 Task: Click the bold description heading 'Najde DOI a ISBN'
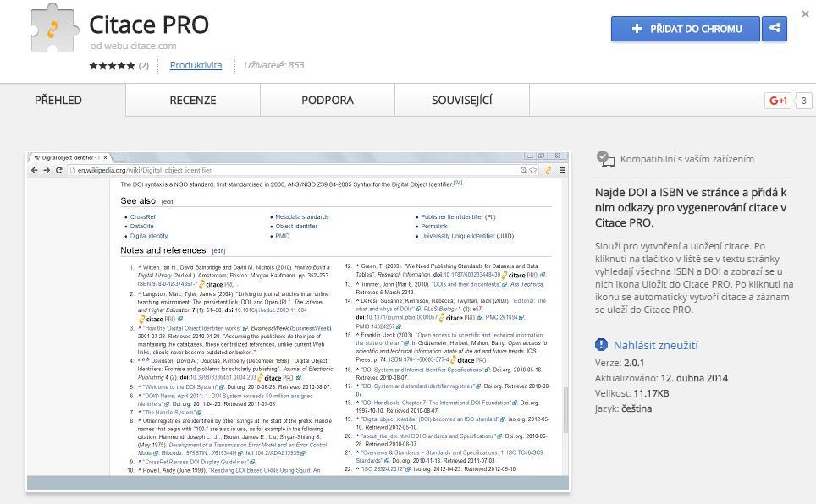pyautogui.click(x=691, y=207)
